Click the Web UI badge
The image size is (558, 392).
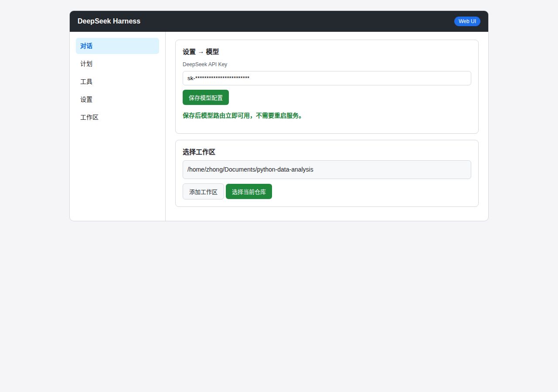point(467,21)
